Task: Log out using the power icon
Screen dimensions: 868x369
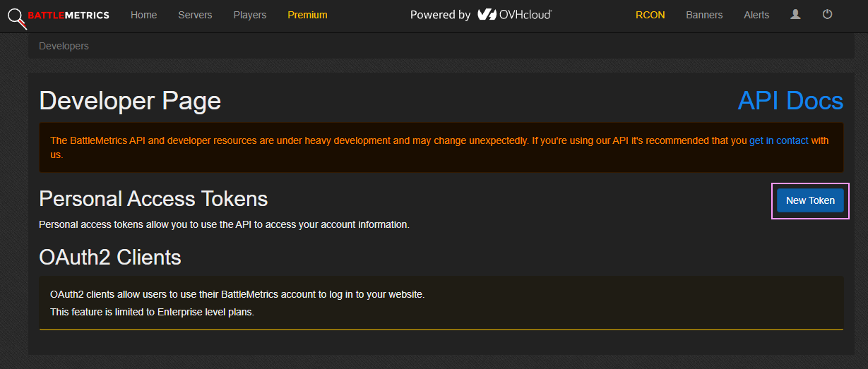Action: (827, 14)
